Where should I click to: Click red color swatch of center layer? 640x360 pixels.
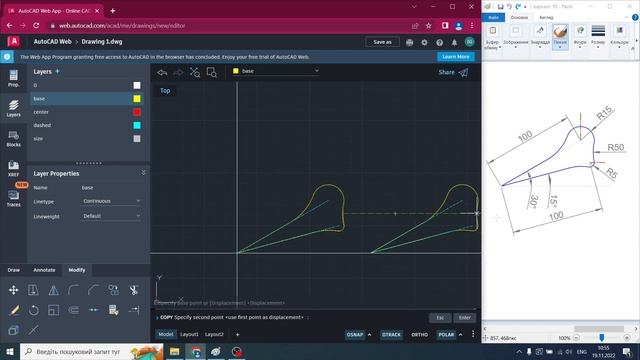point(137,112)
